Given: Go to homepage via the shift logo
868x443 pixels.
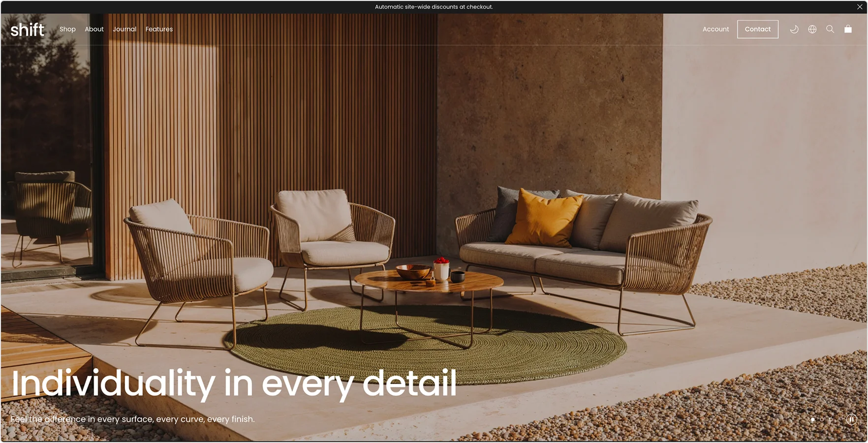Looking at the screenshot, I should pos(28,30).
